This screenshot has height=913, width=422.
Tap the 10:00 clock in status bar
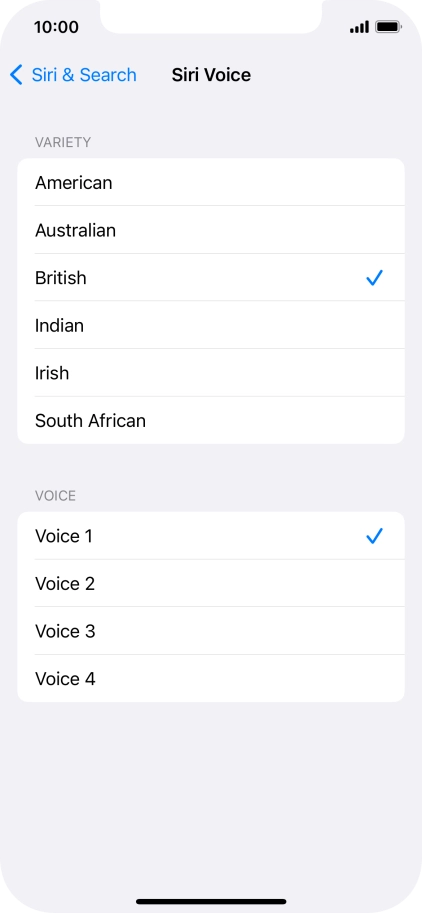tap(56, 27)
